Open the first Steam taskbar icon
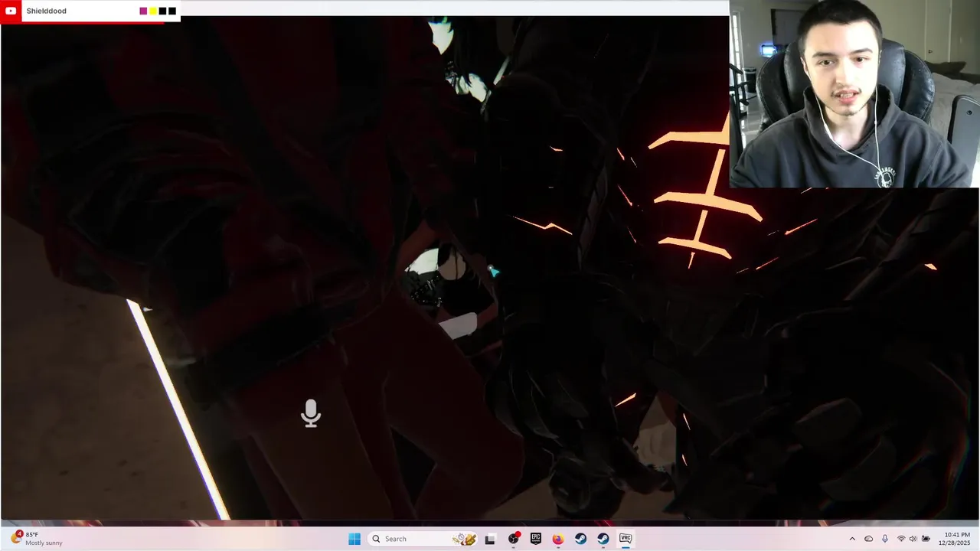 pyautogui.click(x=580, y=539)
